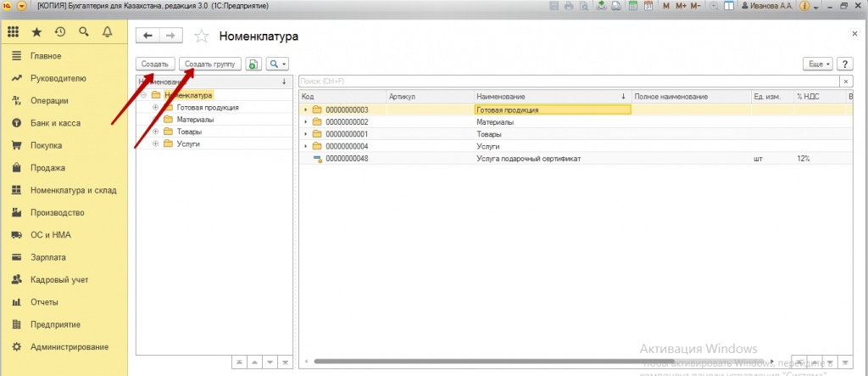Click the Создать группу button
This screenshot has width=868, height=376.
click(x=210, y=65)
